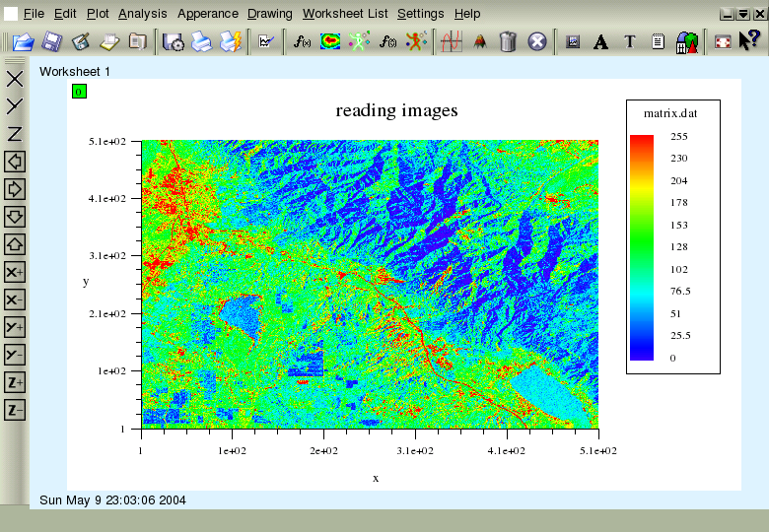Screen dimensions: 769x532
Task: Click the matrix.dat color scale bar
Action: click(642, 247)
